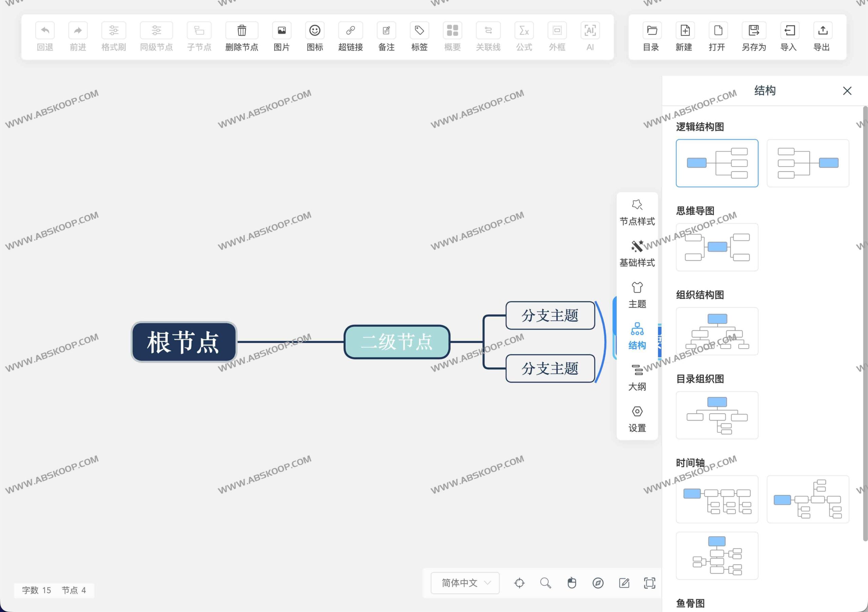Image resolution: width=868 pixels, height=612 pixels.
Task: Select the 思维导图 structure layout
Action: [x=717, y=247]
